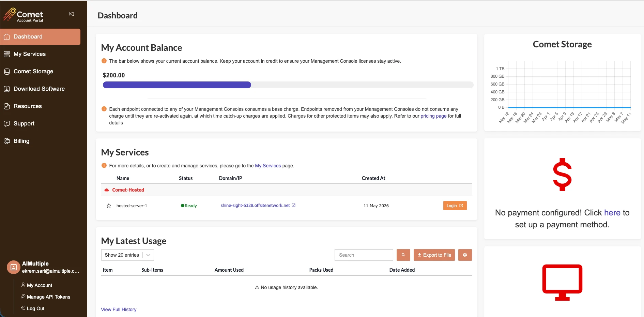Open shine-sight-6328.offsitenetwork.net domain link
This screenshot has width=644, height=317.
pyautogui.click(x=255, y=205)
